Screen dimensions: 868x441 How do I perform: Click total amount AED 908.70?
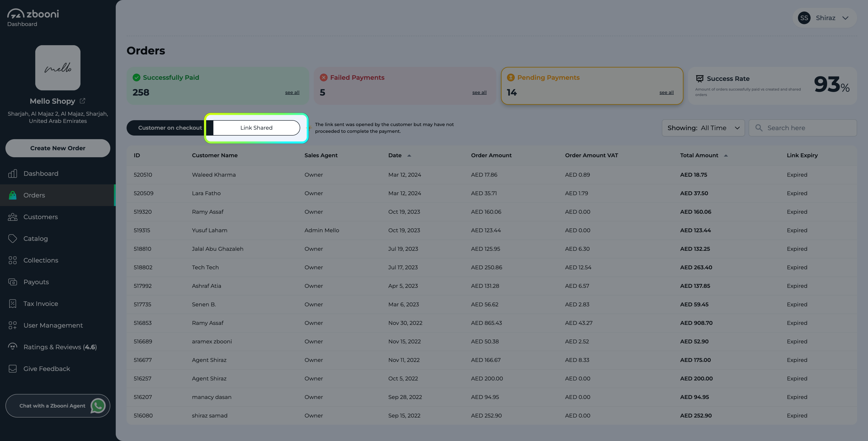point(696,323)
